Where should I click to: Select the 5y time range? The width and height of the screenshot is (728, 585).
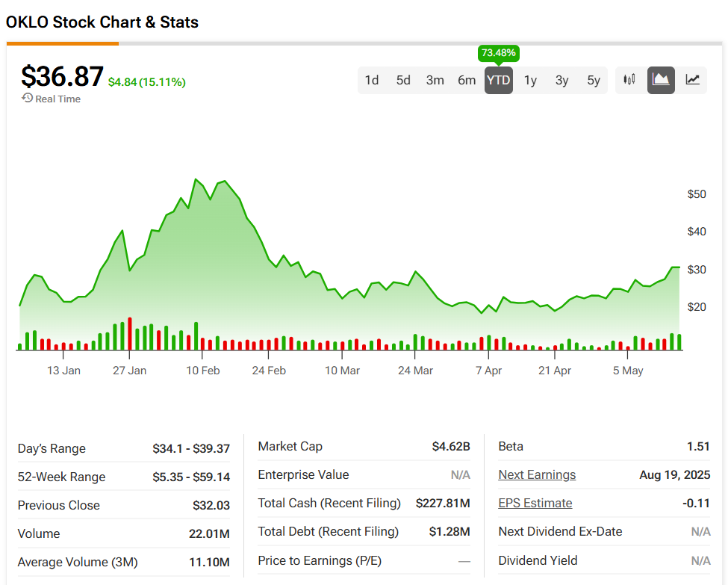click(x=594, y=81)
